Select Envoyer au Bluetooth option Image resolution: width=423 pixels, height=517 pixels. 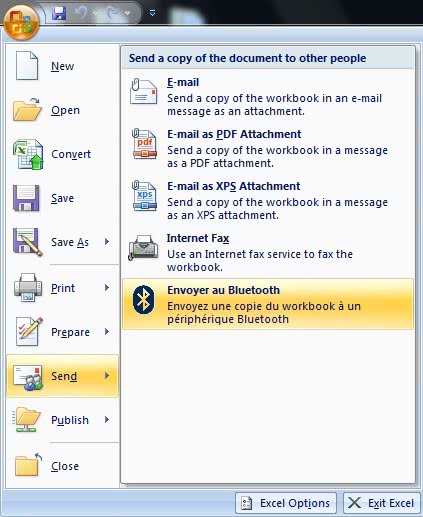[268, 304]
